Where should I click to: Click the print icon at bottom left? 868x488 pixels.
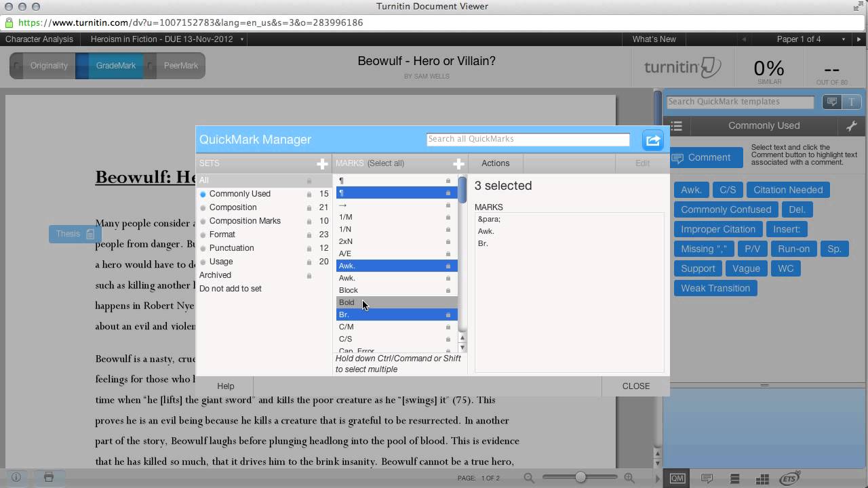point(49,477)
